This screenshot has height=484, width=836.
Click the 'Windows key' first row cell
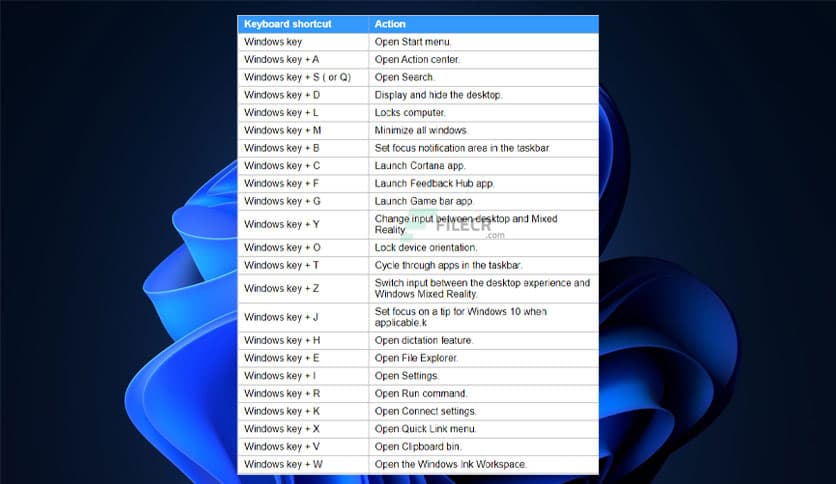[x=303, y=42]
